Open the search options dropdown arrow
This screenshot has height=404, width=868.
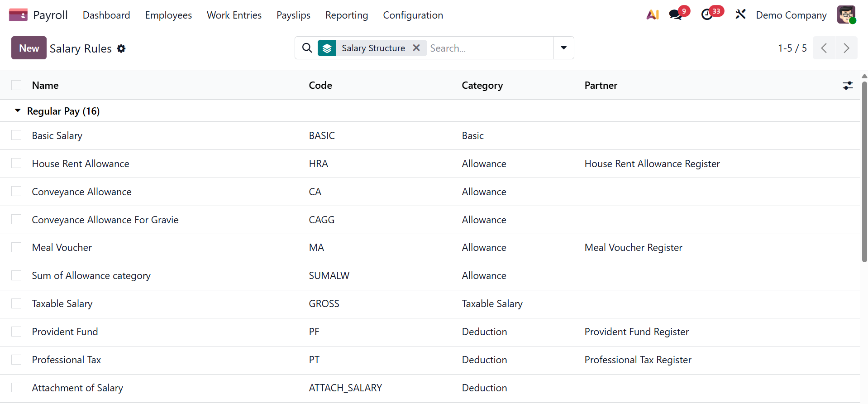point(563,48)
